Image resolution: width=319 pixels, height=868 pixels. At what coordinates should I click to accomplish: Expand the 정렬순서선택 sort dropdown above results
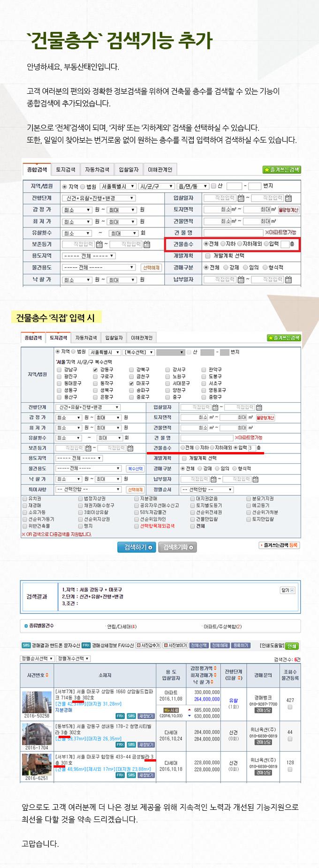37,659
